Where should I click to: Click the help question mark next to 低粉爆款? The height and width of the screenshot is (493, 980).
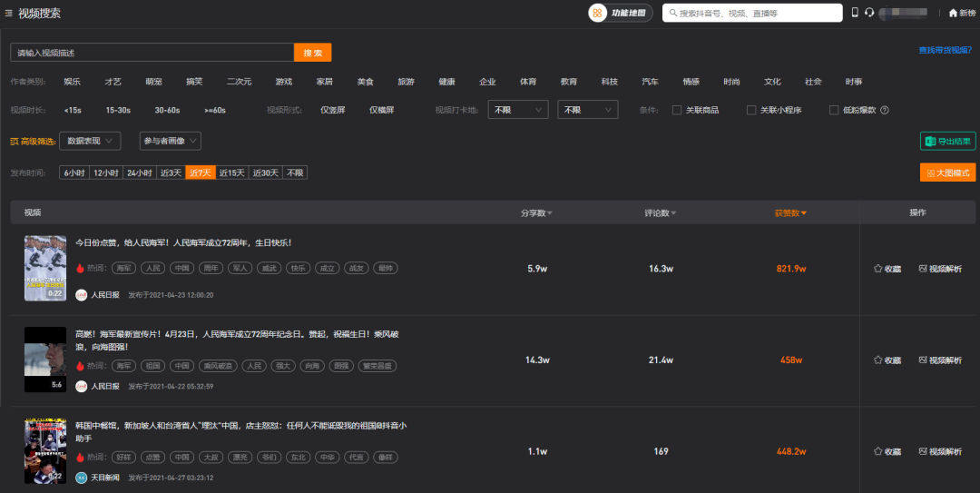pos(884,111)
